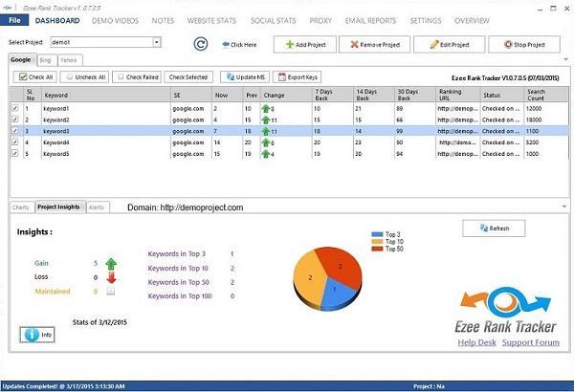574x392 pixels.
Task: Uncheck the Keyword5 row checkbox
Action: click(15, 153)
